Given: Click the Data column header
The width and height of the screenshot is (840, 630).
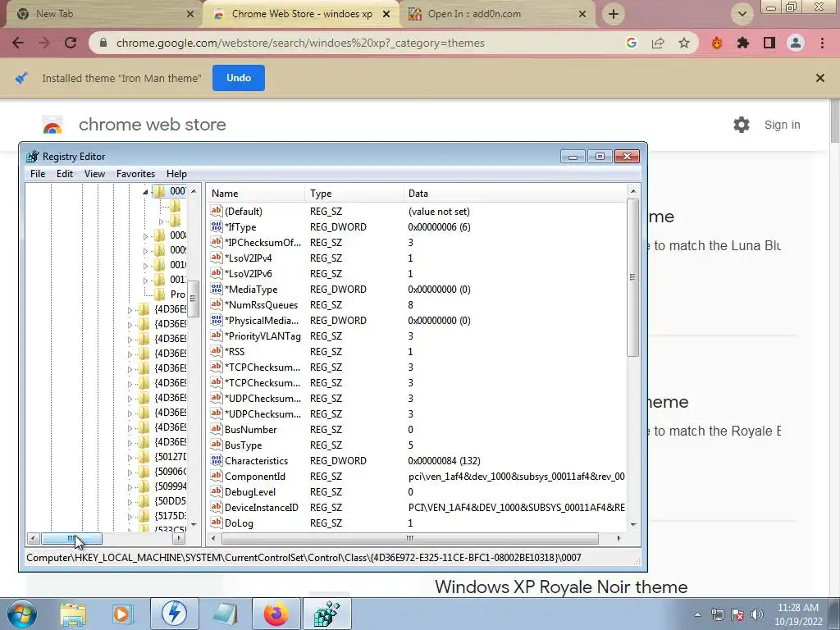Looking at the screenshot, I should coord(514,194).
